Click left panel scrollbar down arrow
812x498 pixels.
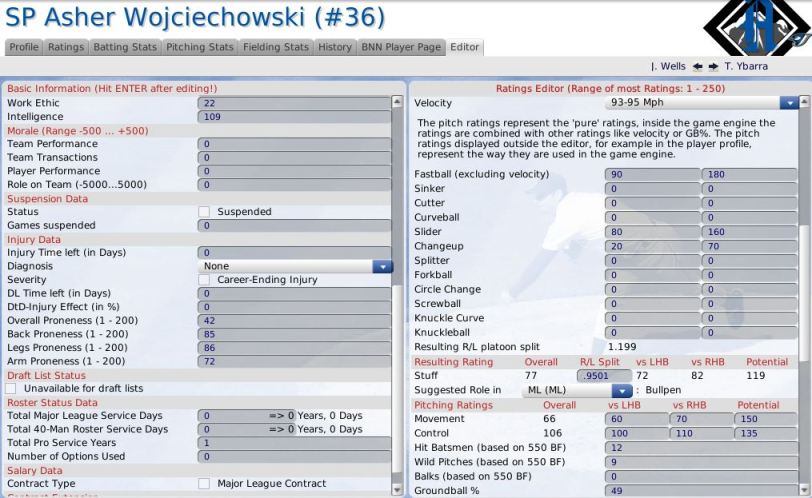397,489
